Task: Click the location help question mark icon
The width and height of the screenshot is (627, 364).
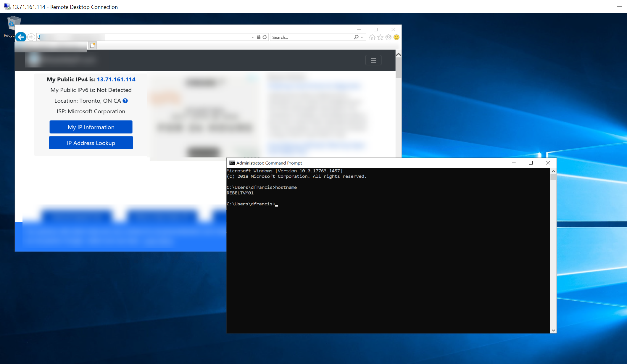Action: (125, 101)
